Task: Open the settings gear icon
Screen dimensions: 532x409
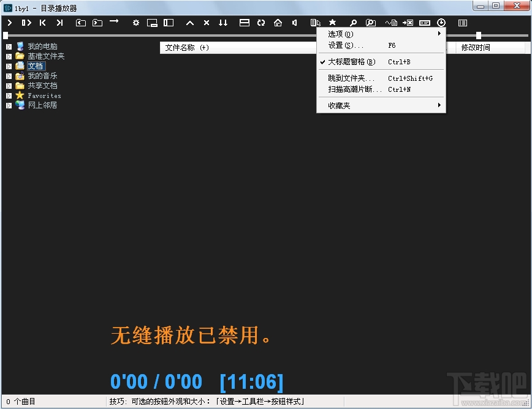Action: point(135,23)
